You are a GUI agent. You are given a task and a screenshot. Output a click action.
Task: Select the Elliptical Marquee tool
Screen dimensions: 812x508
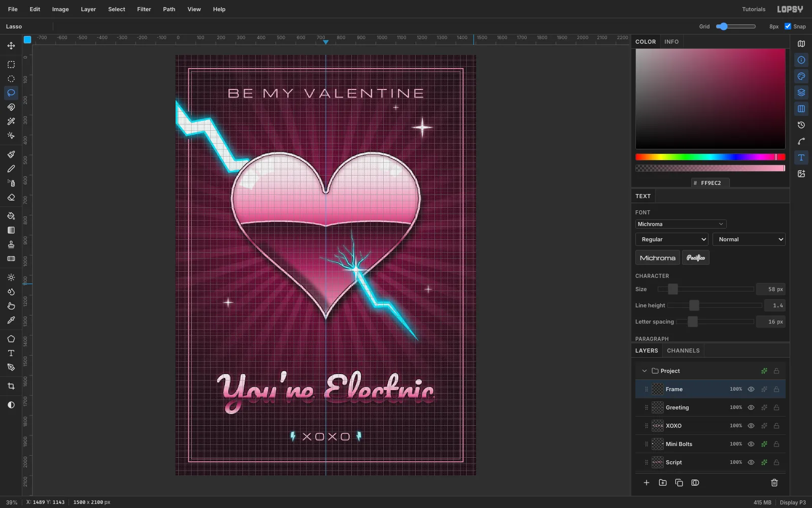coord(11,79)
